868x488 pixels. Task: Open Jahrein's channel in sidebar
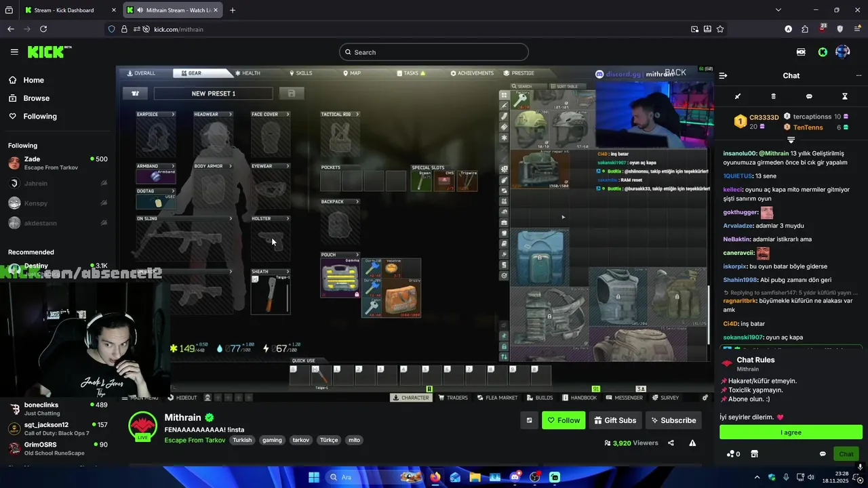[58, 183]
